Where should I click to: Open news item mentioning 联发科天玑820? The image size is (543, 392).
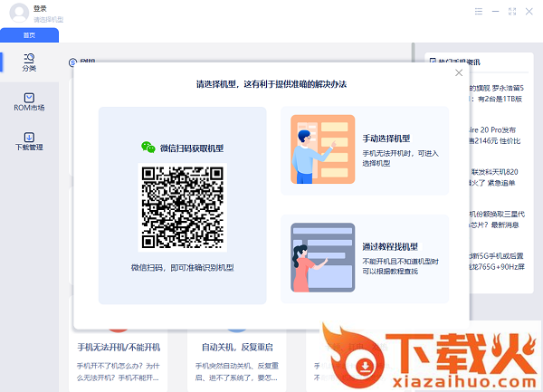click(x=494, y=177)
